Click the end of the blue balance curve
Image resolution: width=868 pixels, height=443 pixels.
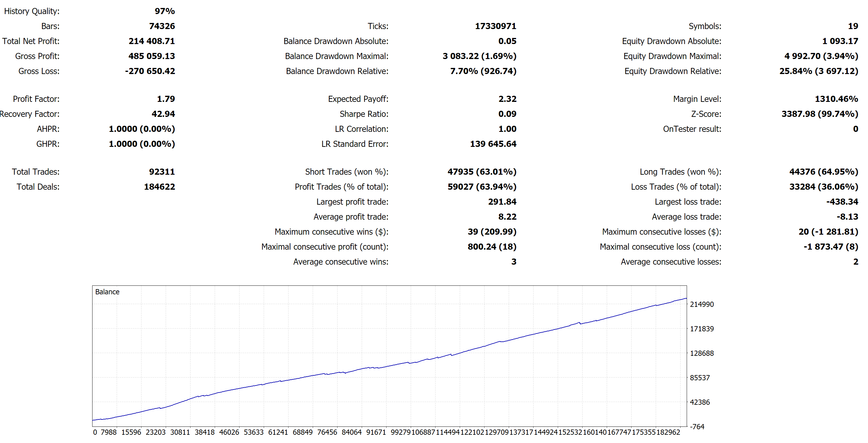pos(686,298)
